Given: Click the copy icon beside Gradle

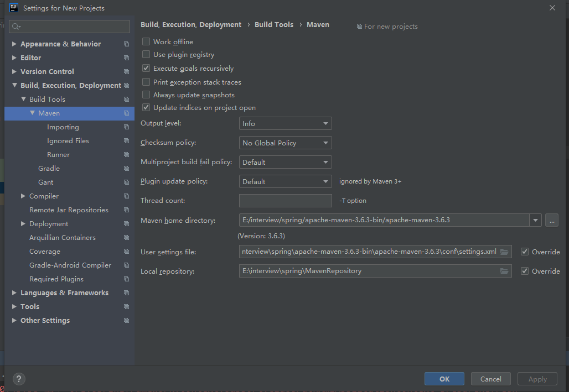Looking at the screenshot, I should [x=126, y=168].
